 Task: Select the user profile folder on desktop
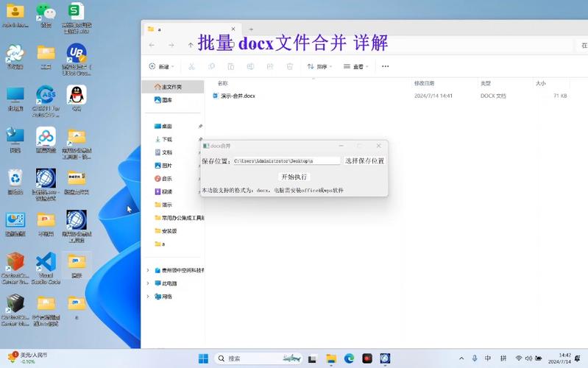pyautogui.click(x=15, y=15)
